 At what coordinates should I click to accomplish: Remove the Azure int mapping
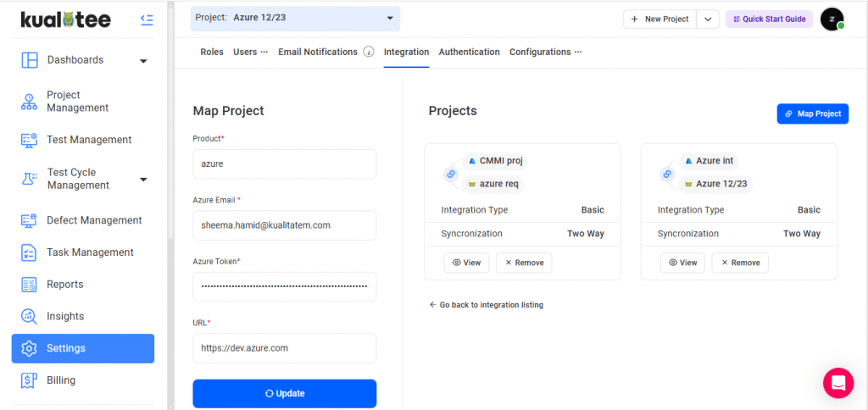[x=740, y=263]
